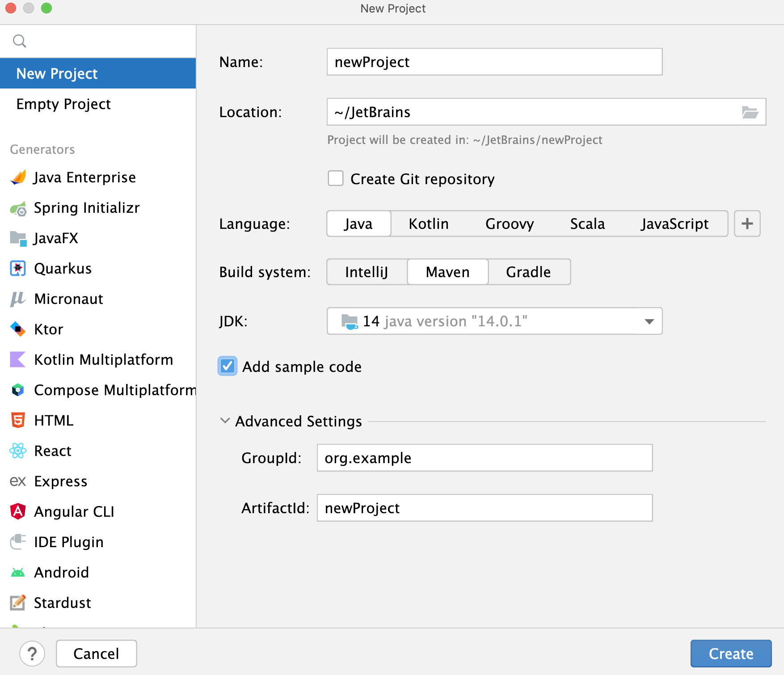Open the Ktor project generator

48,329
